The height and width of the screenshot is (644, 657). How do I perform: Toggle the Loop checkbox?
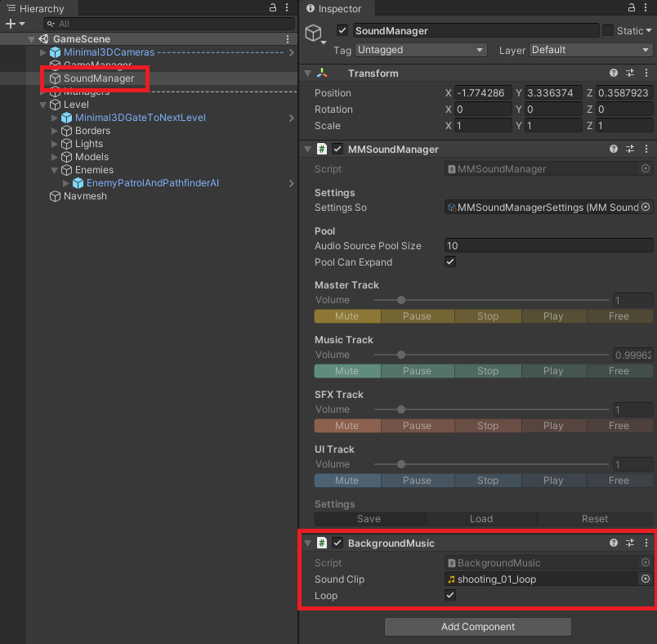[450, 596]
